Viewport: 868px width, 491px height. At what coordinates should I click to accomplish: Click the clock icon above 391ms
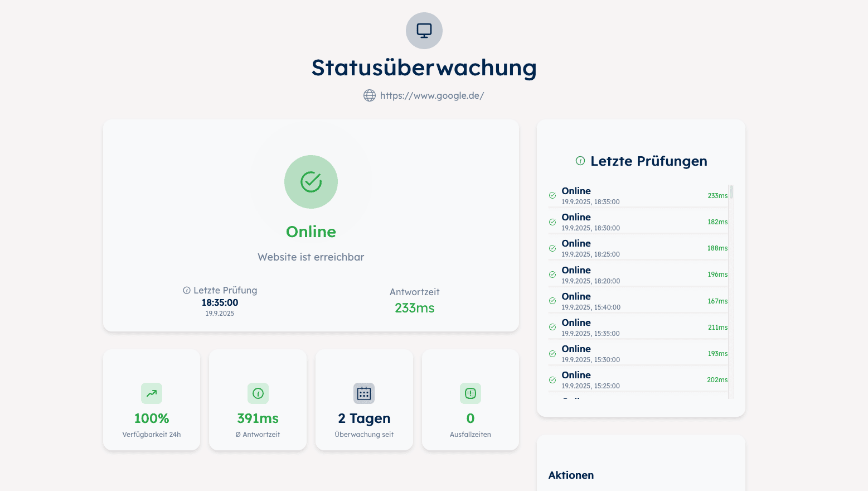(258, 393)
